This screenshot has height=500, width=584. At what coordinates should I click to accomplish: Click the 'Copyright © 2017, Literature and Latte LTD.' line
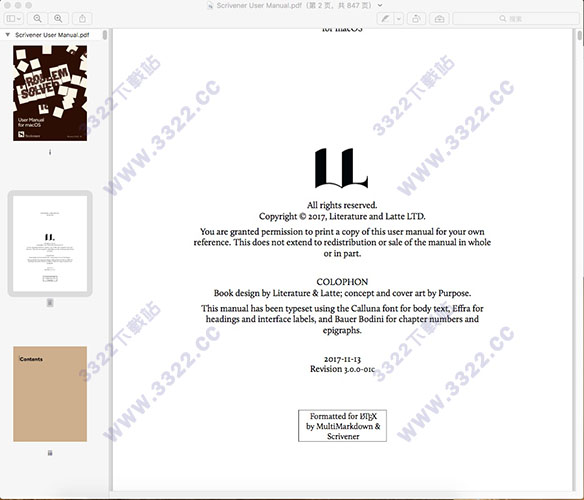(x=342, y=216)
